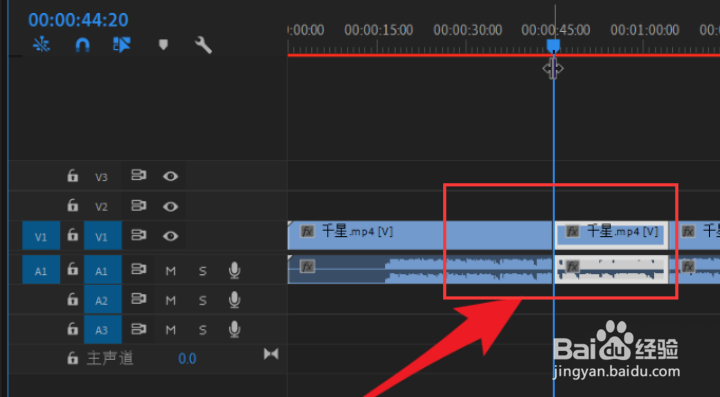The height and width of the screenshot is (397, 720).
Task: Enable voice-over record on A2
Action: [234, 300]
